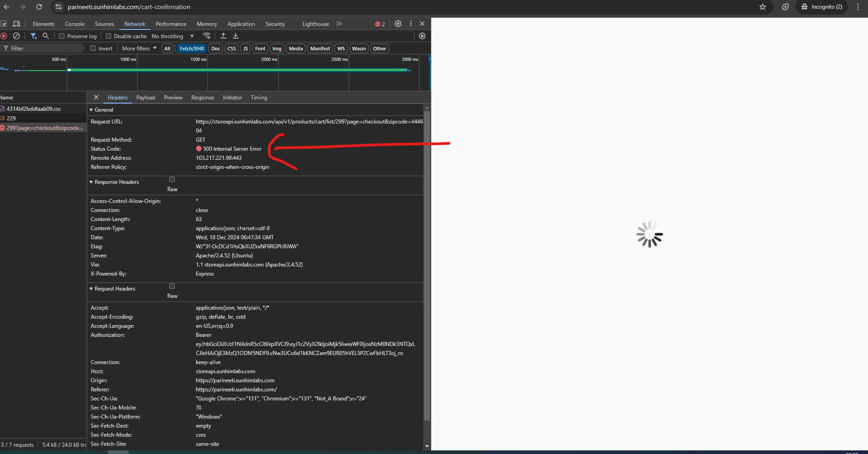Filter requests by All types
The height and width of the screenshot is (454, 868).
pyautogui.click(x=167, y=49)
